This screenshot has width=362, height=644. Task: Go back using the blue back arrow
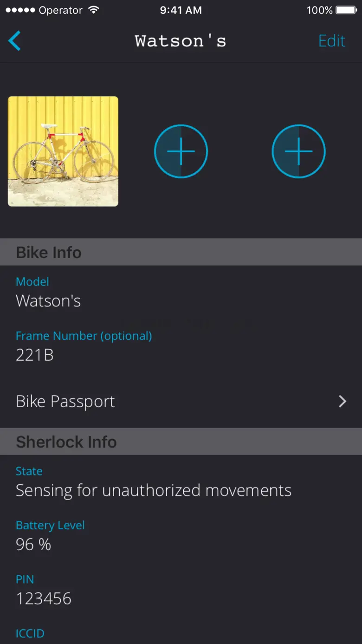pos(15,41)
